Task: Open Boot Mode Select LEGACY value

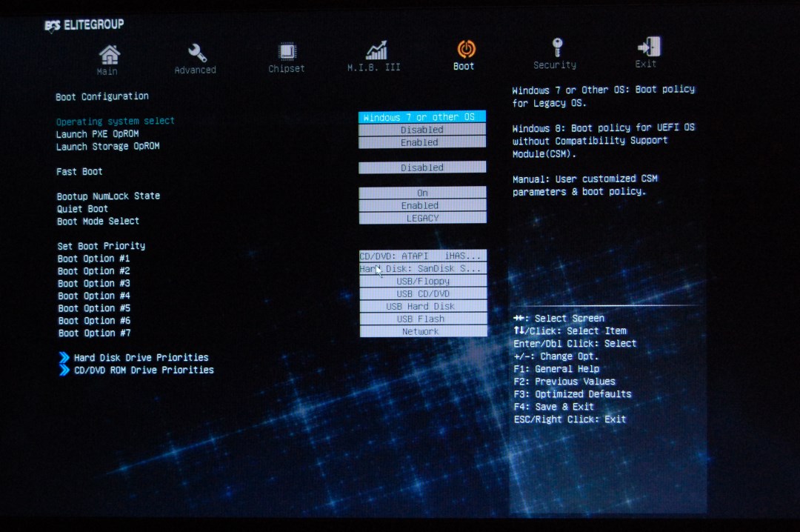Action: pos(423,218)
